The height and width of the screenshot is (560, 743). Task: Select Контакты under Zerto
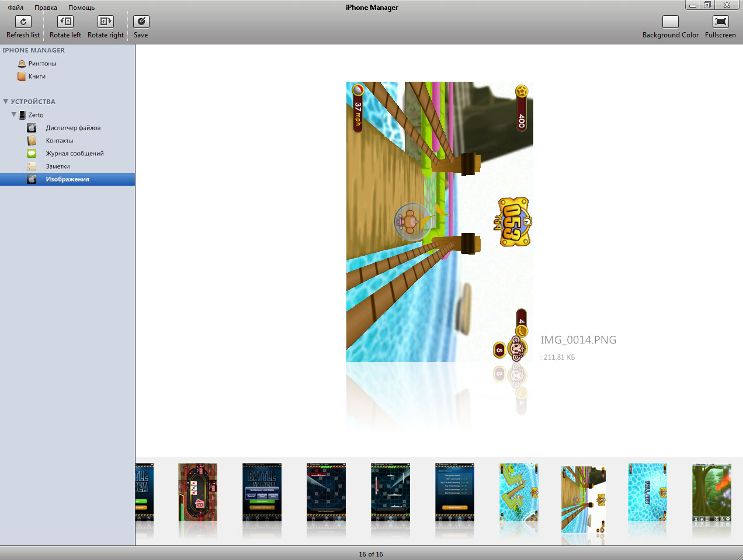(x=60, y=141)
